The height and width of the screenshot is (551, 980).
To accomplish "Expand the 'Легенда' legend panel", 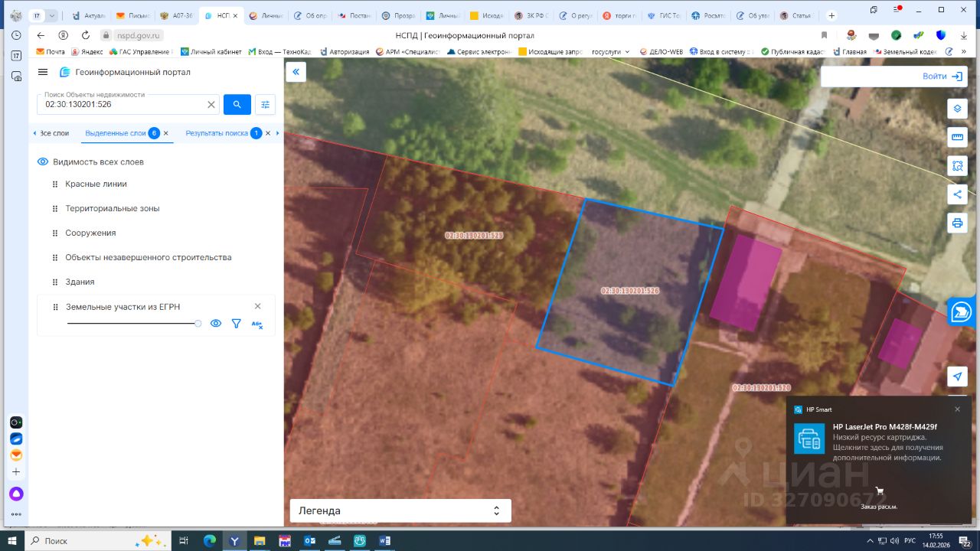I will click(x=400, y=510).
